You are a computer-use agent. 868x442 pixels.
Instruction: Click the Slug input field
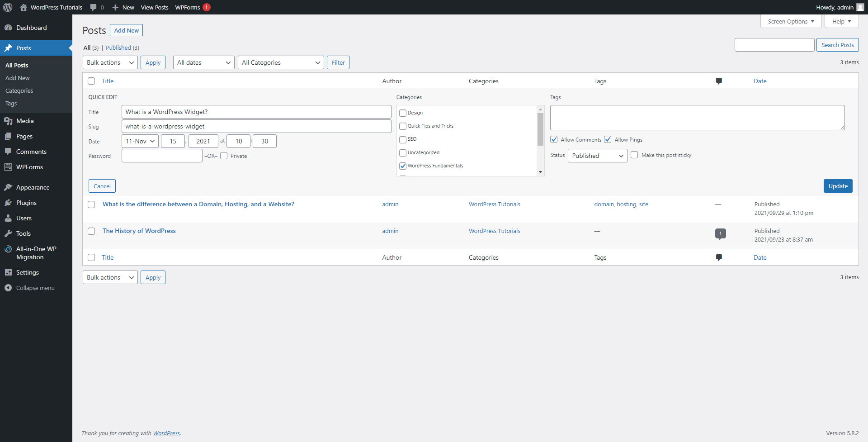coord(256,126)
